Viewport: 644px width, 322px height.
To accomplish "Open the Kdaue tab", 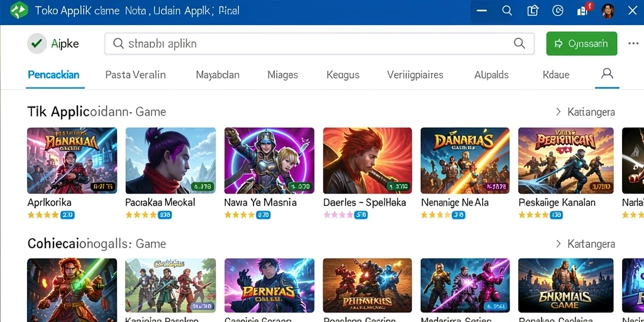I will 556,75.
